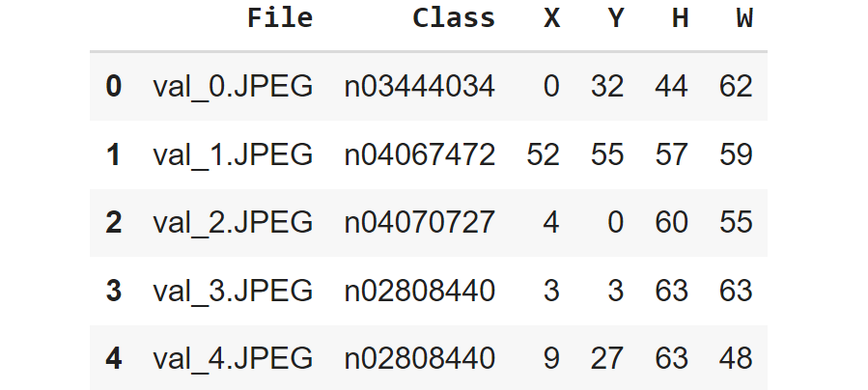
Task: Select the X value 52
Action: click(543, 154)
